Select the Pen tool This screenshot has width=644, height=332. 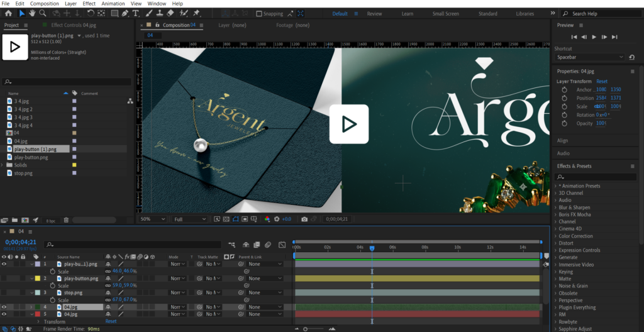coord(125,14)
